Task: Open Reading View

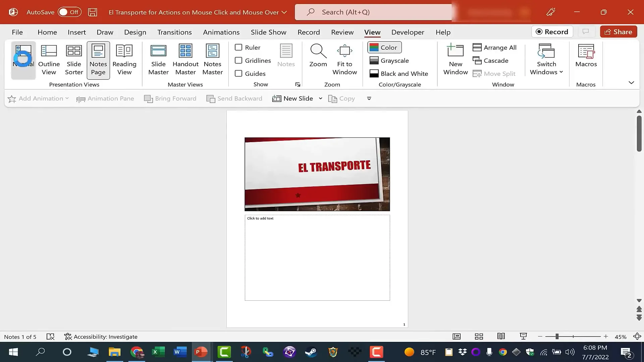Action: [x=124, y=60]
